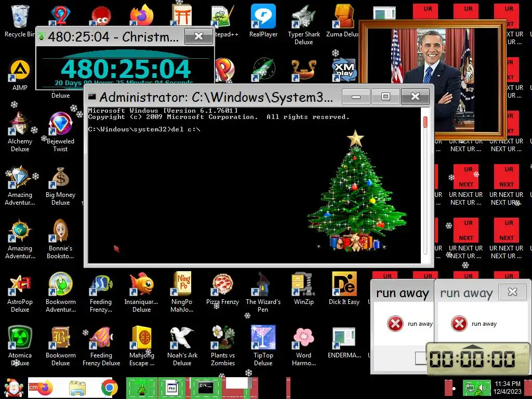Image resolution: width=532 pixels, height=399 pixels.
Task: Click the Command Prompt vertical scrollbar thumb
Action: tap(425, 122)
